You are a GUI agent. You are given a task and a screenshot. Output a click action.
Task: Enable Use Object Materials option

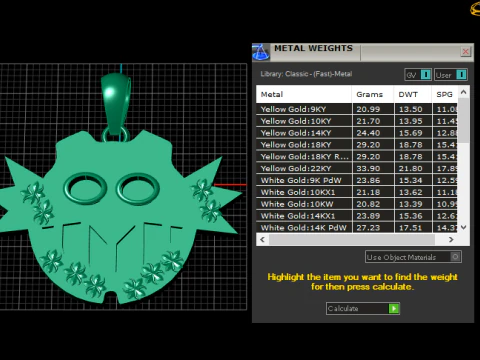coord(413,257)
